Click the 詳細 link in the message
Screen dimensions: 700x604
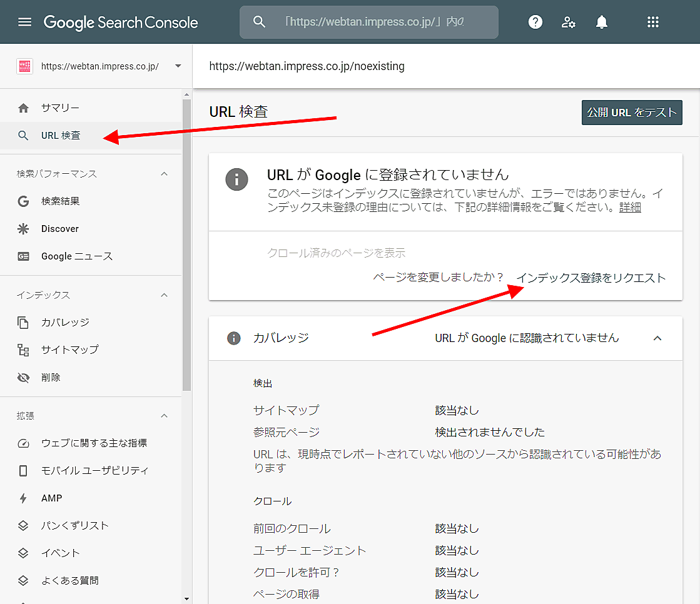[630, 208]
